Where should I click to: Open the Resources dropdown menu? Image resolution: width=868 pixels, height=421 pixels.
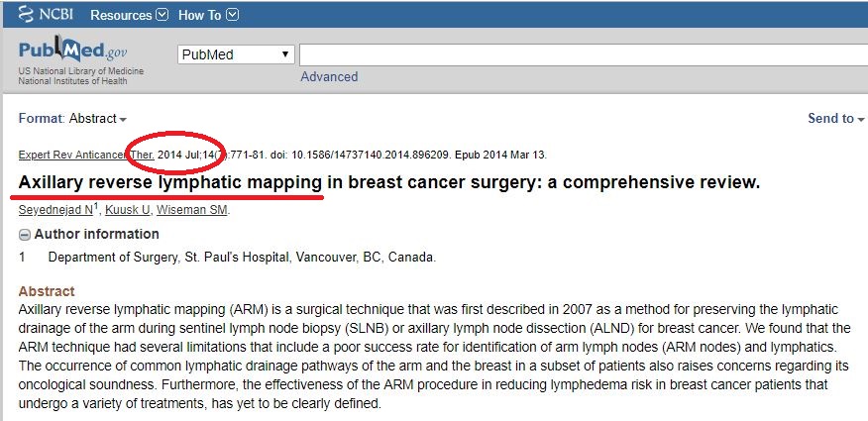click(x=129, y=15)
